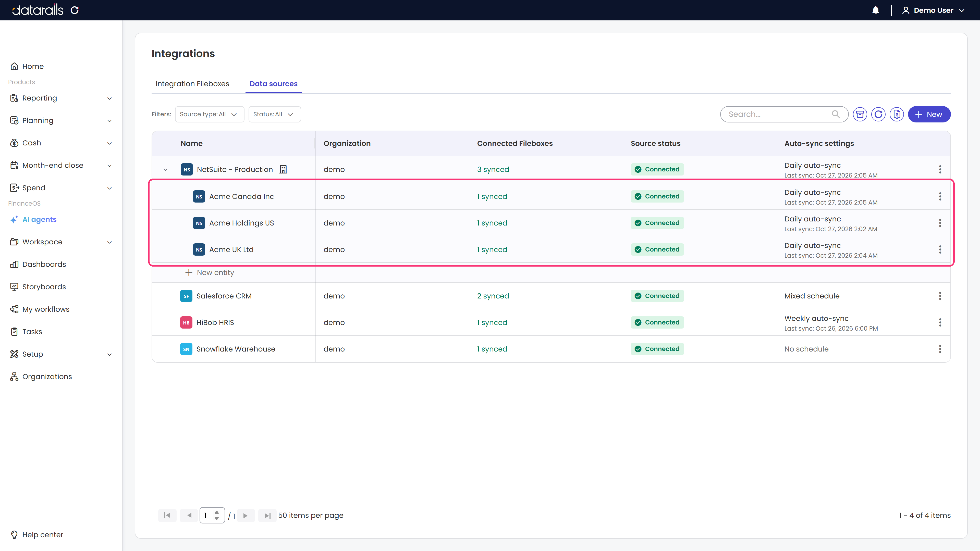
Task: Click the refresh data sources icon
Action: 878,114
